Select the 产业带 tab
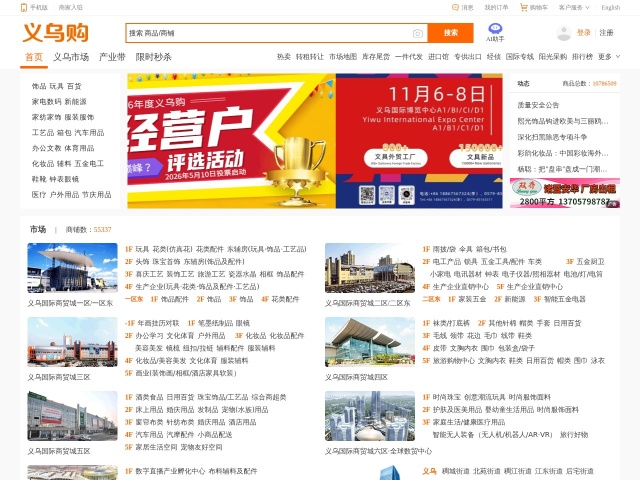The image size is (640, 480). coord(112,57)
